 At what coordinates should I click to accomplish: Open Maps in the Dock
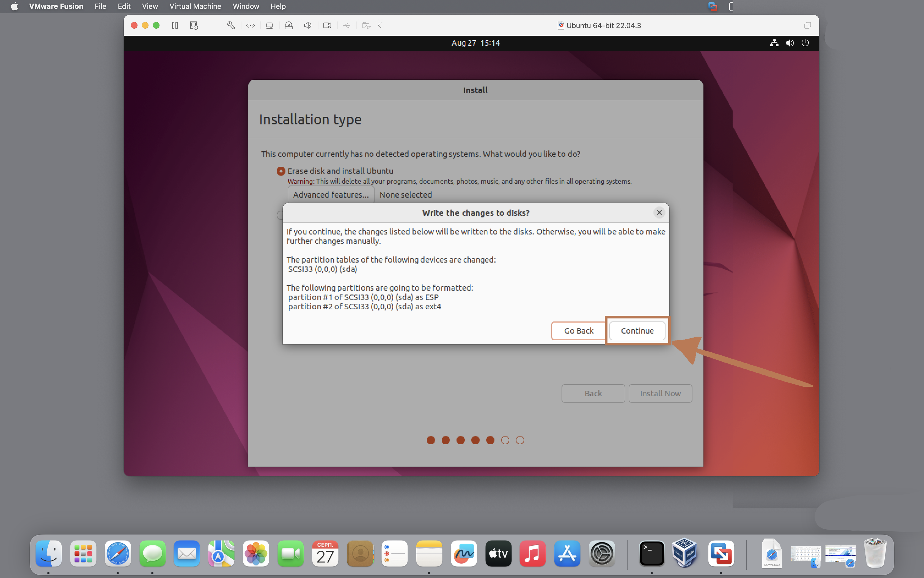point(221,553)
